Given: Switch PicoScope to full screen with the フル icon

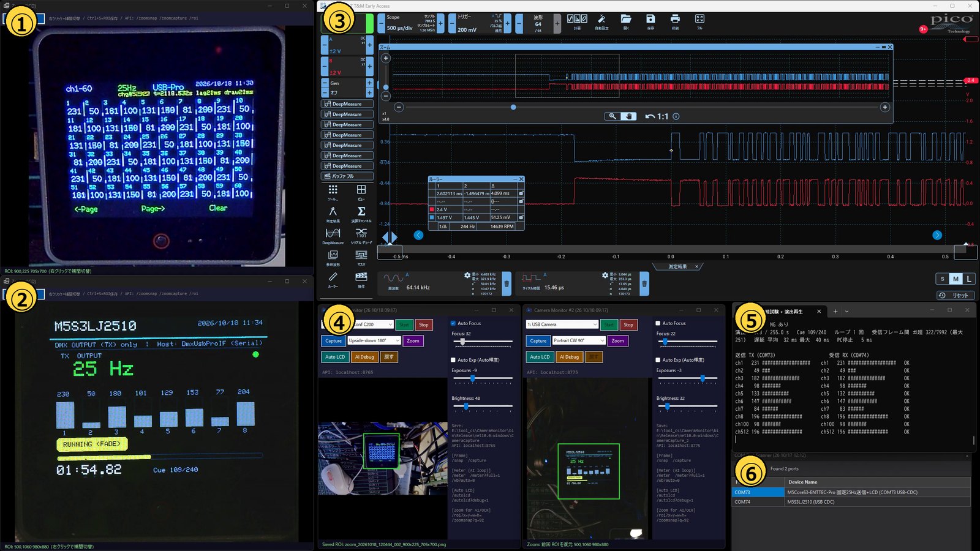Looking at the screenshot, I should click(x=699, y=21).
